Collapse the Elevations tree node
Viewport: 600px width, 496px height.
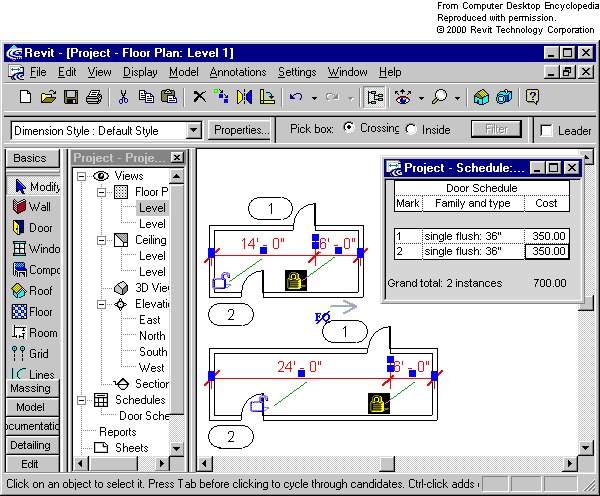[101, 305]
